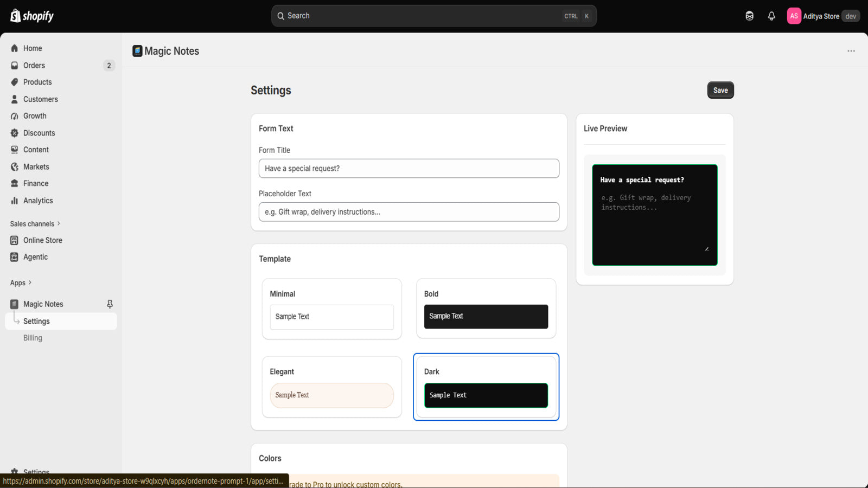Open the Billing subpage
This screenshot has height=488, width=868.
(33, 338)
